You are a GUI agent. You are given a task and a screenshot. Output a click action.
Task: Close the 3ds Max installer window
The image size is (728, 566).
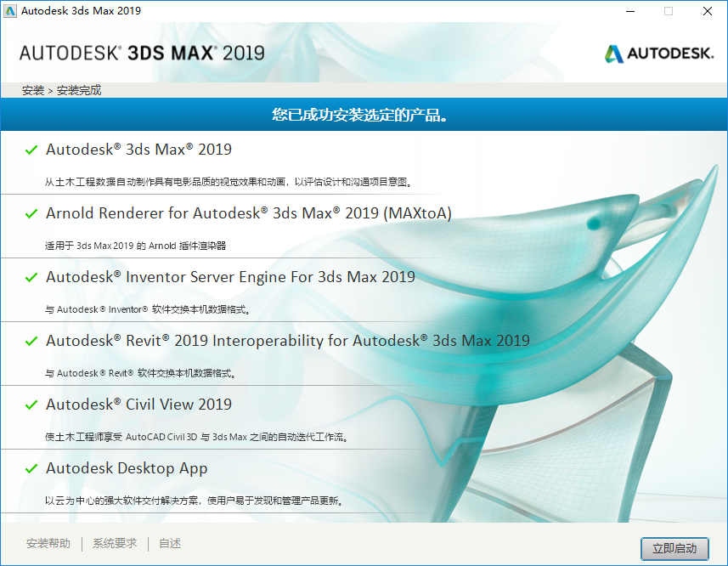click(707, 11)
